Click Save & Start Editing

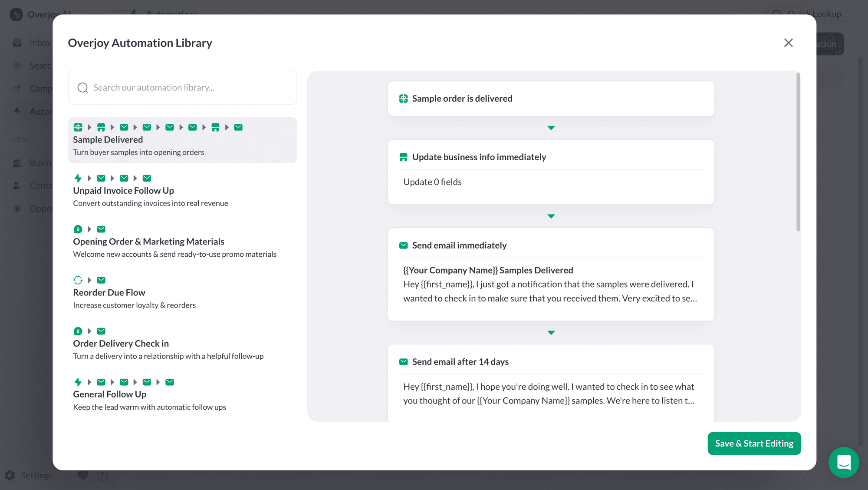pos(754,444)
